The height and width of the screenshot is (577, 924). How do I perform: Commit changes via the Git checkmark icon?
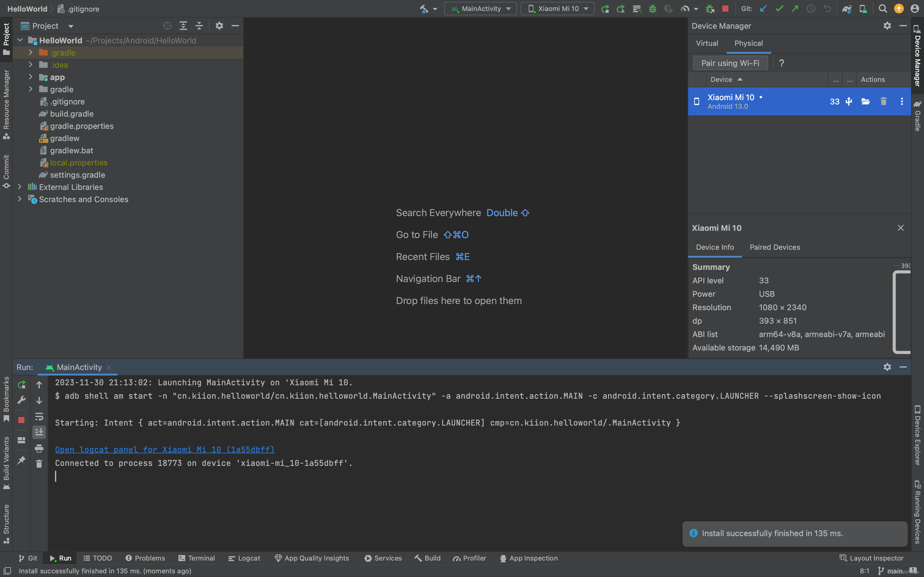click(779, 9)
